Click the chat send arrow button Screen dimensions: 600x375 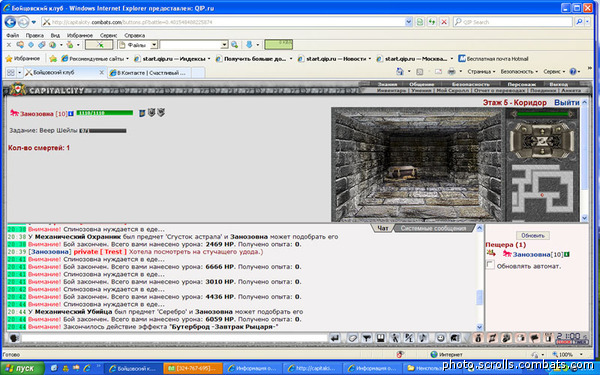pyautogui.click(x=335, y=338)
